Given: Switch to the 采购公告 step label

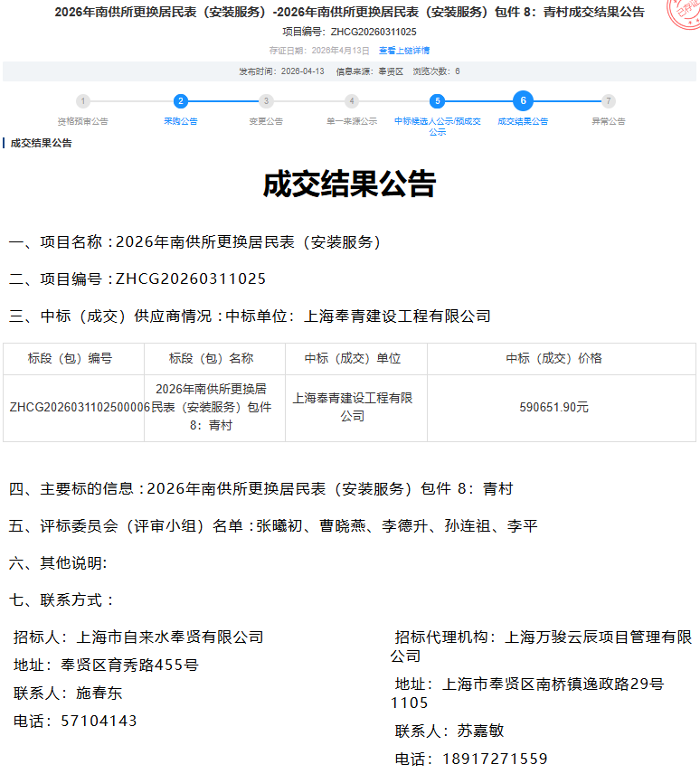Looking at the screenshot, I should tap(181, 121).
